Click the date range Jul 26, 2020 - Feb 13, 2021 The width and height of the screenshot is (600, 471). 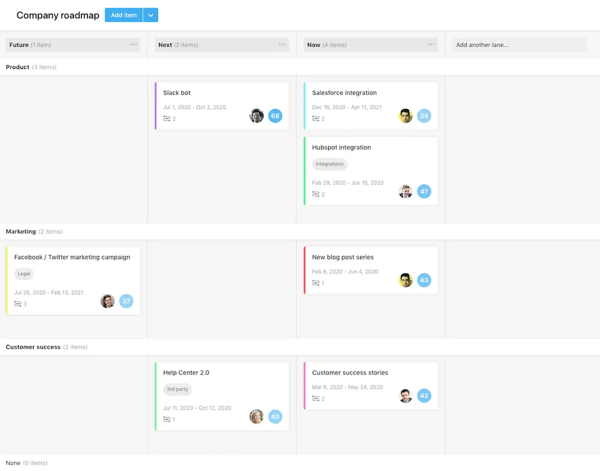pyautogui.click(x=49, y=293)
